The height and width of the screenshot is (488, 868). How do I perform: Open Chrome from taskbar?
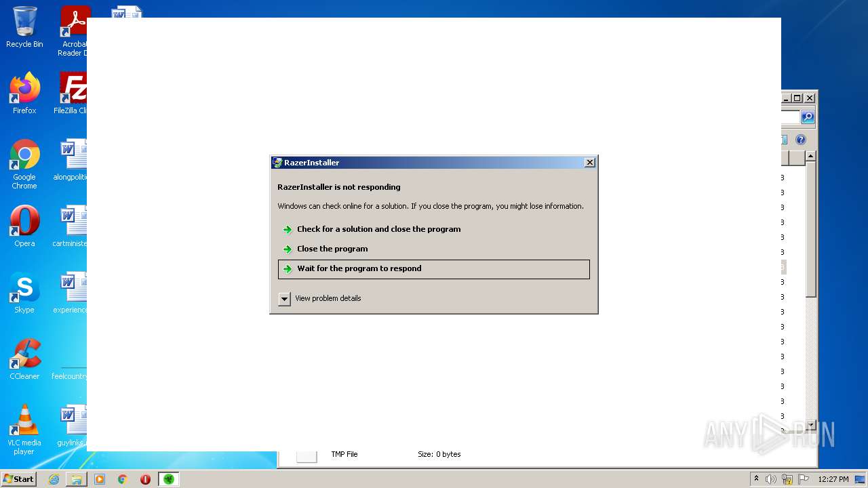[123, 479]
